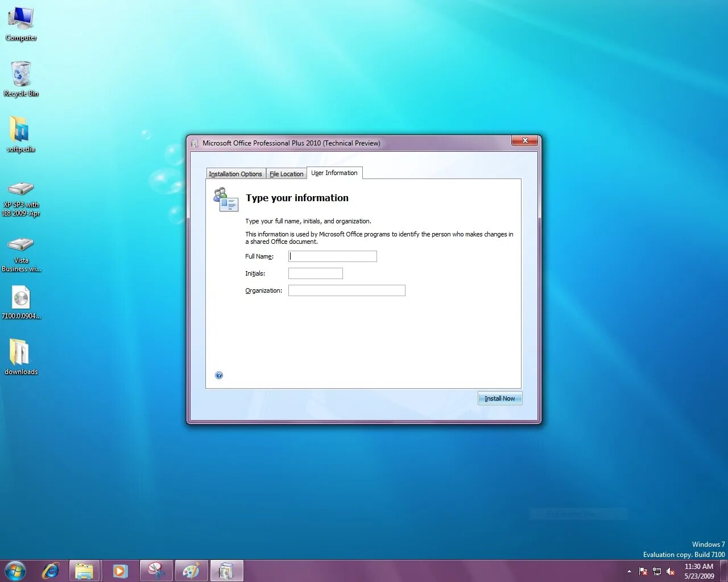Viewport: 728px width, 582px height.
Task: Open Paint from taskbar
Action: pos(191,571)
